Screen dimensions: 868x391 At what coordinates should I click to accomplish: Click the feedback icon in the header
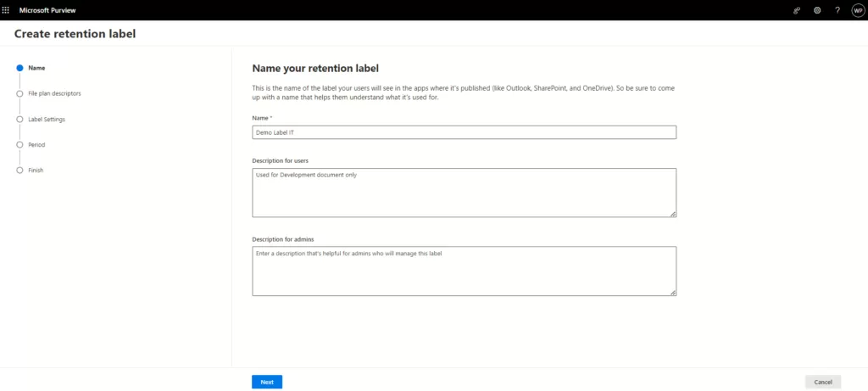coord(796,10)
